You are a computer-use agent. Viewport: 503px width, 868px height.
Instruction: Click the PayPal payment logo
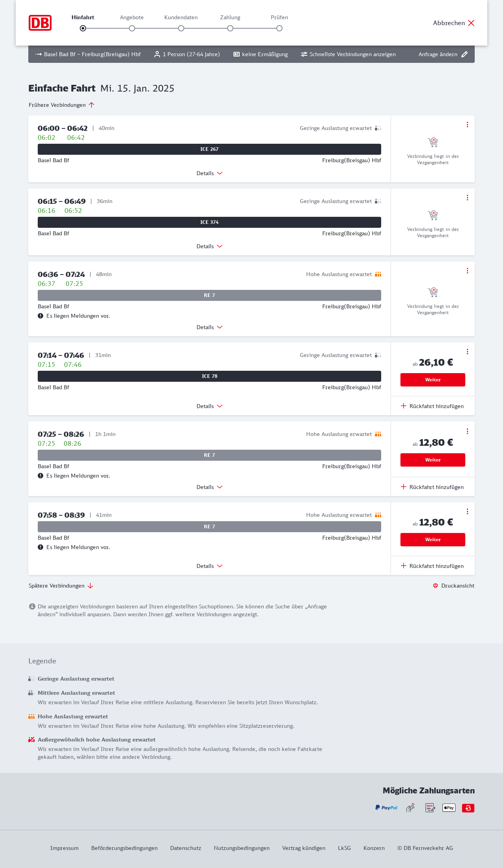pyautogui.click(x=386, y=808)
